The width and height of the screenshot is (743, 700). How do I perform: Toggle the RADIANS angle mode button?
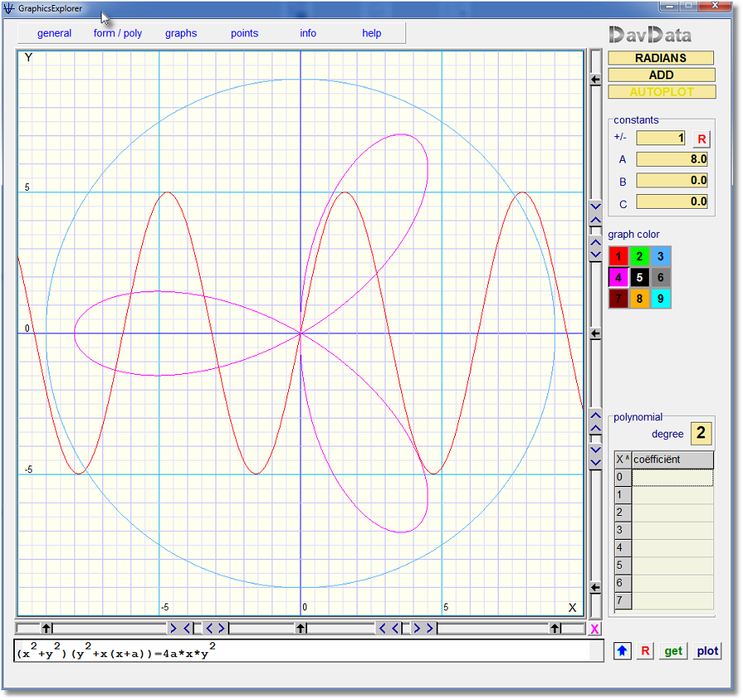661,58
